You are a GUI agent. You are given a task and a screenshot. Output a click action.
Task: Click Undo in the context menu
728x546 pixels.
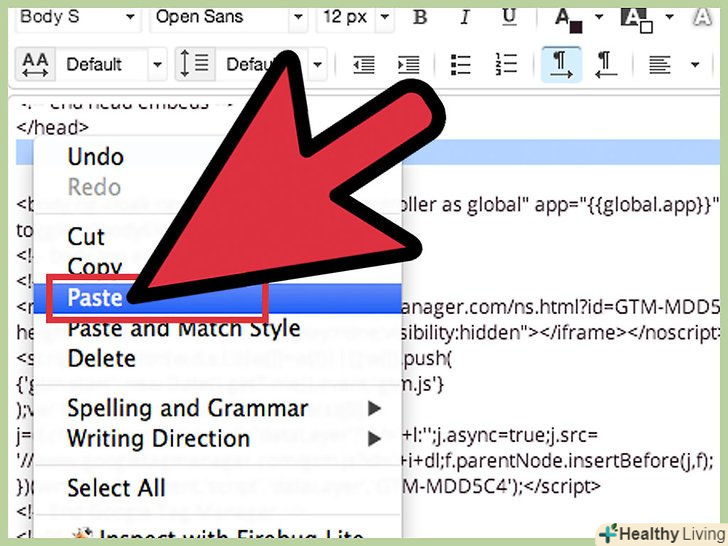[95, 157]
